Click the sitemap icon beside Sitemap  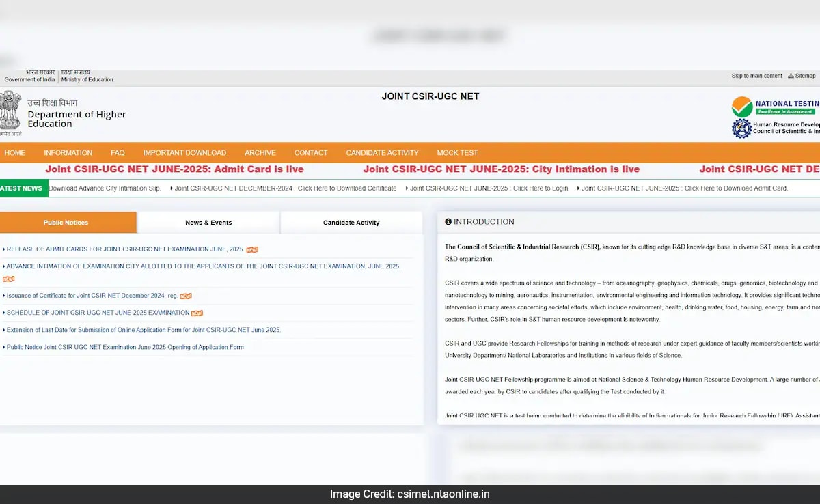791,76
